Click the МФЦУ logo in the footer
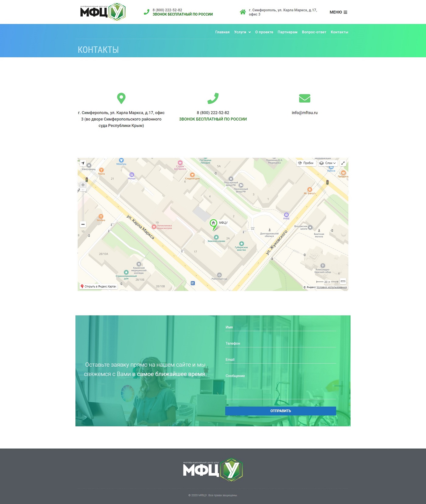This screenshot has height=504, width=426. (x=213, y=470)
